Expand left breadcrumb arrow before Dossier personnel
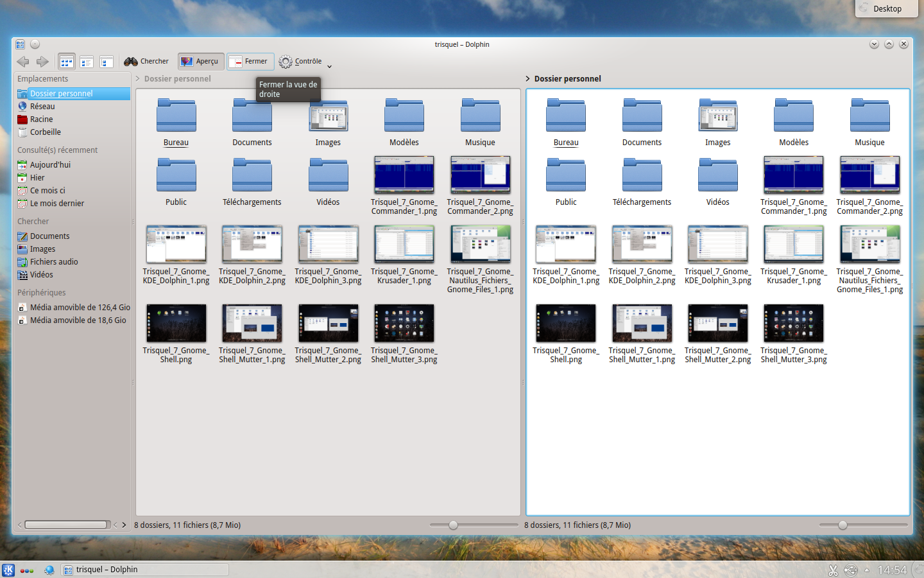924x578 pixels. pyautogui.click(x=138, y=79)
